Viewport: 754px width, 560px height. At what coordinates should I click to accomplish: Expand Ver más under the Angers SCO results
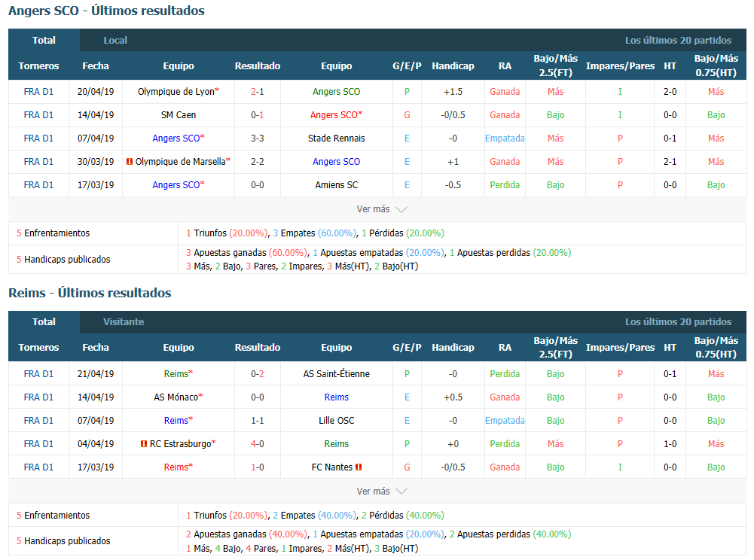(382, 209)
